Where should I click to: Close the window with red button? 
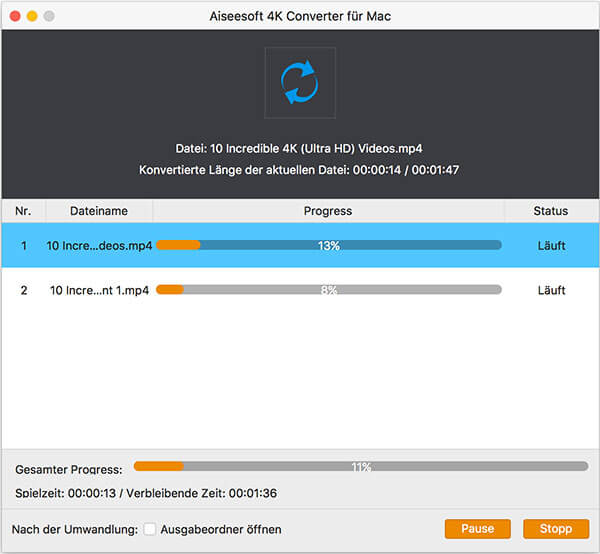[x=15, y=16]
